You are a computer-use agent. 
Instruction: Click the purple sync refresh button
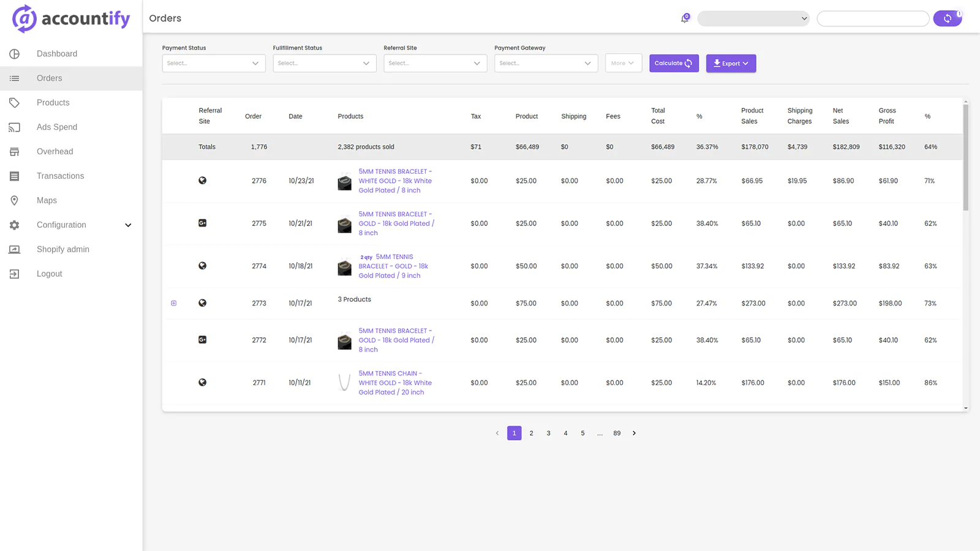coord(948,18)
